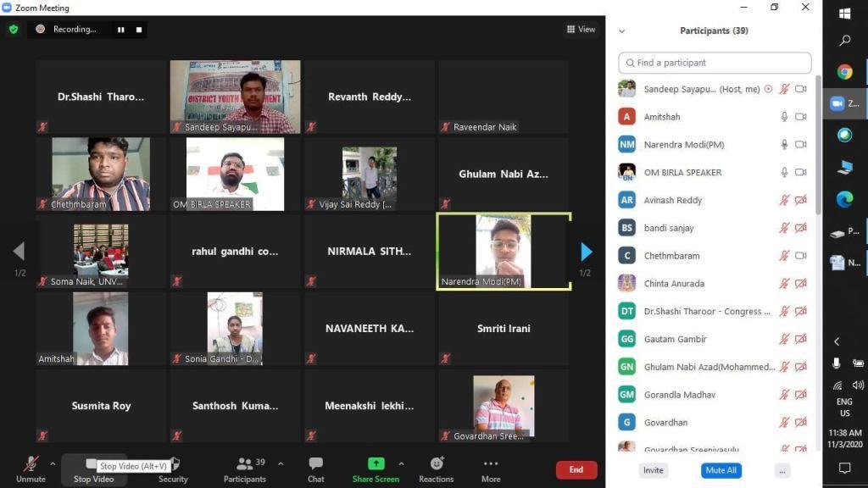Viewport: 868px width, 488px height.
Task: Open the View layout menu
Action: 581,30
